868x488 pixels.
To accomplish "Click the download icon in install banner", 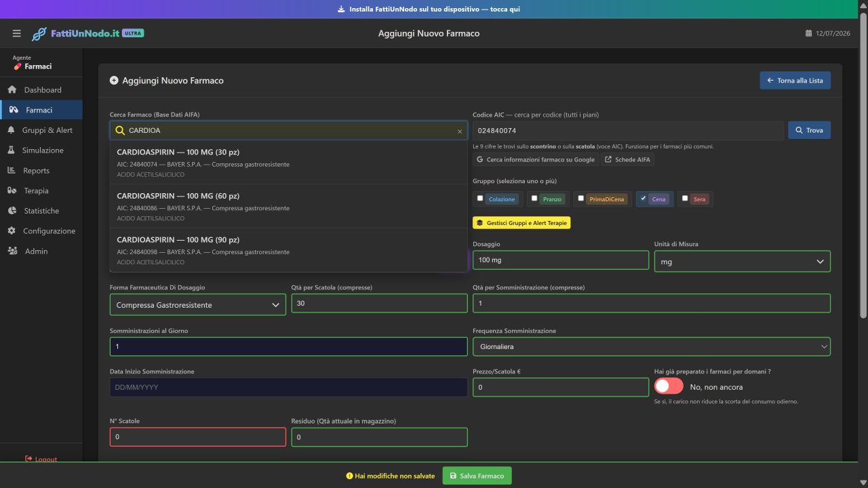I will click(x=341, y=9).
